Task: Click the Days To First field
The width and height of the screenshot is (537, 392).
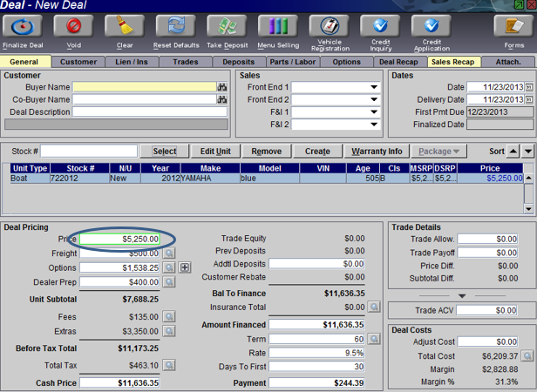Action: 316,367
